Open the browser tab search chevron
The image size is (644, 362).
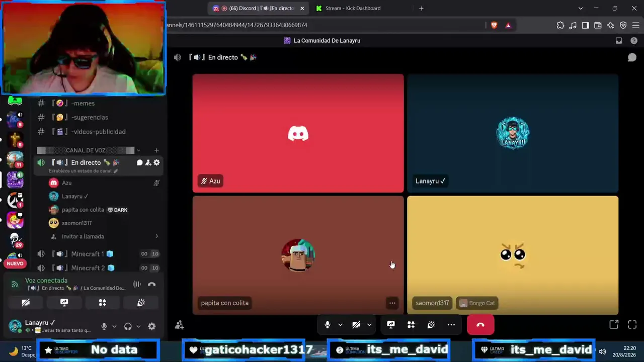[x=580, y=8]
